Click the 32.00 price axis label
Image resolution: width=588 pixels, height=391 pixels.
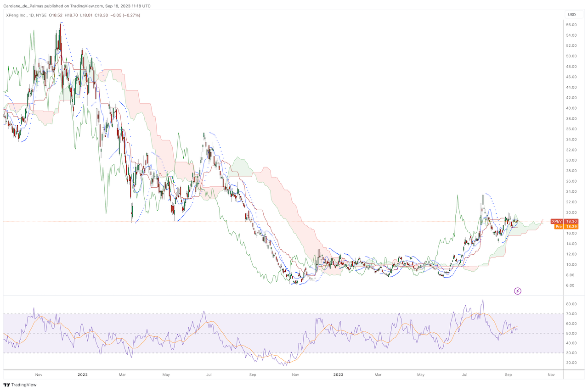[x=571, y=150]
